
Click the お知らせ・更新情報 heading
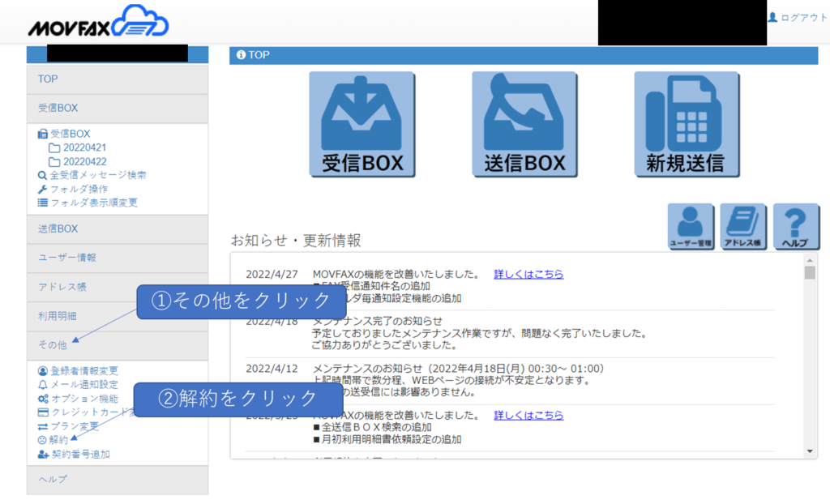coord(296,241)
